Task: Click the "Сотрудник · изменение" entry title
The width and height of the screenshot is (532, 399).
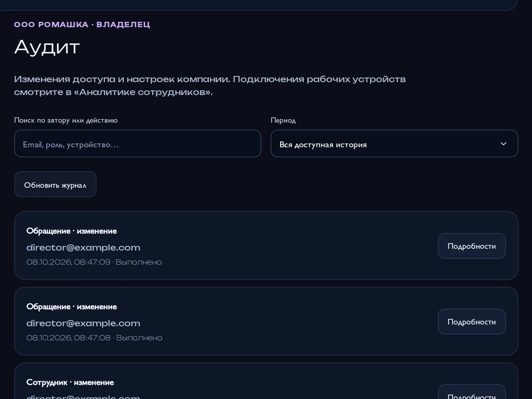Action: coord(70,382)
